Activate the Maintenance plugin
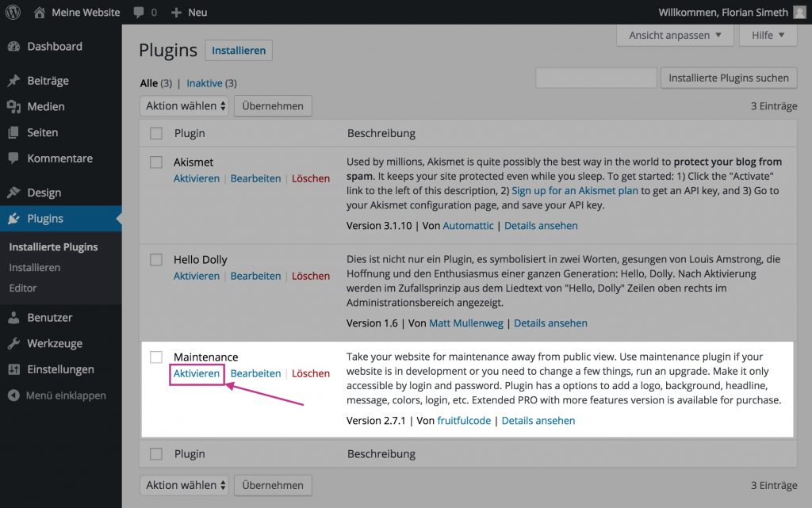812x508 pixels. [x=196, y=373]
